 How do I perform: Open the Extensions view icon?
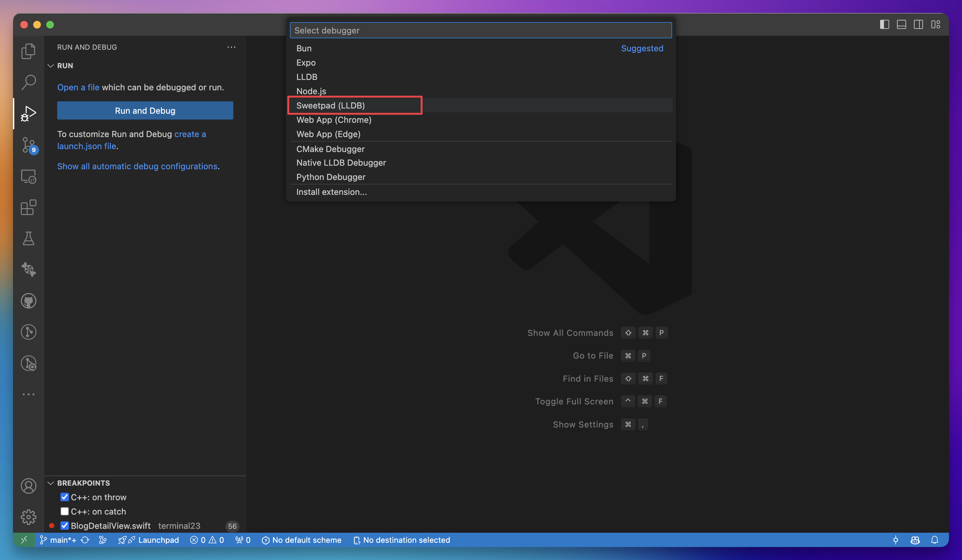[x=28, y=208]
